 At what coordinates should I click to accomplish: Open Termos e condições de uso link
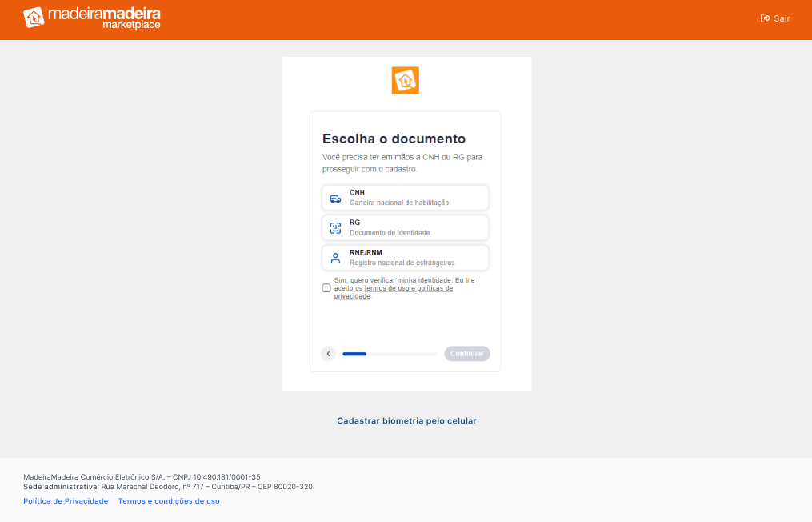[x=169, y=501]
